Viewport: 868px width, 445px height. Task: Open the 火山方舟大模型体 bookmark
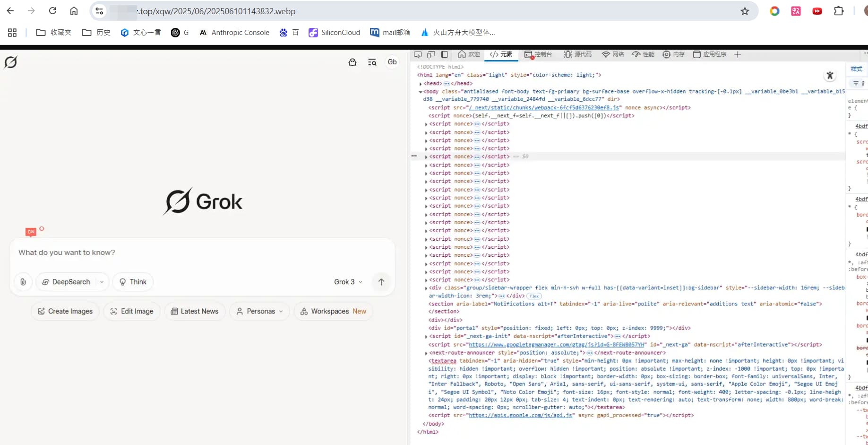pyautogui.click(x=458, y=32)
